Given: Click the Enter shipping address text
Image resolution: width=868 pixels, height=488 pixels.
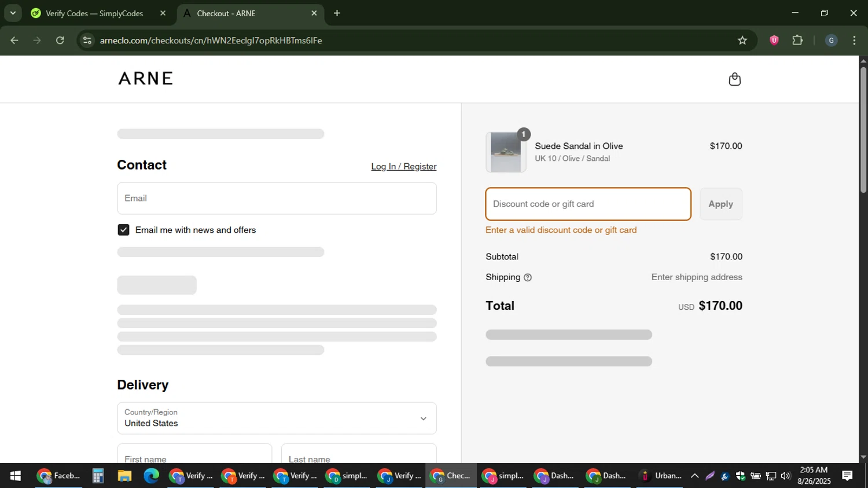Looking at the screenshot, I should point(697,277).
